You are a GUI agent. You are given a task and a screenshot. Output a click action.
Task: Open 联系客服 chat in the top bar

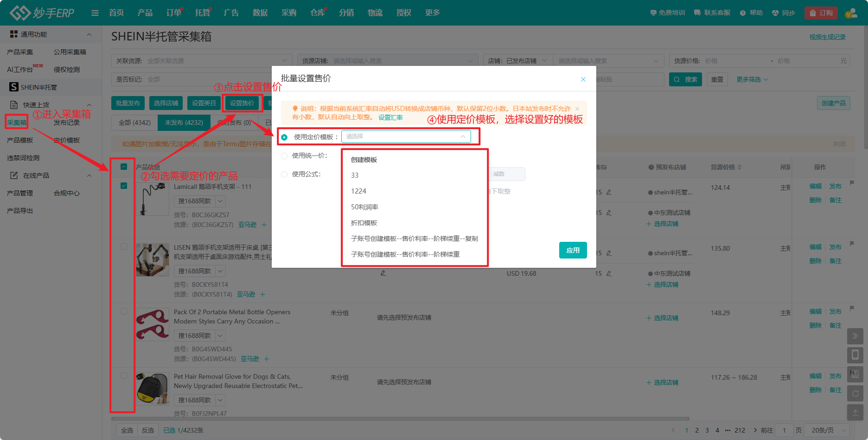[712, 13]
